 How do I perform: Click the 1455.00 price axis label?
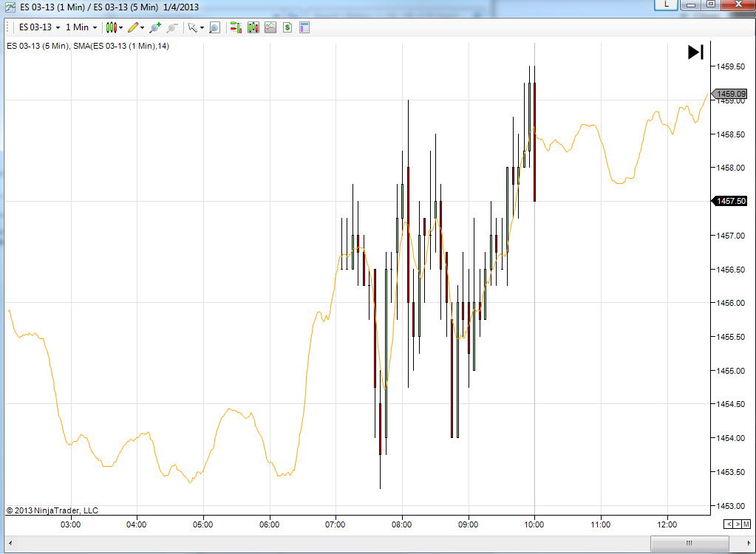tap(730, 371)
